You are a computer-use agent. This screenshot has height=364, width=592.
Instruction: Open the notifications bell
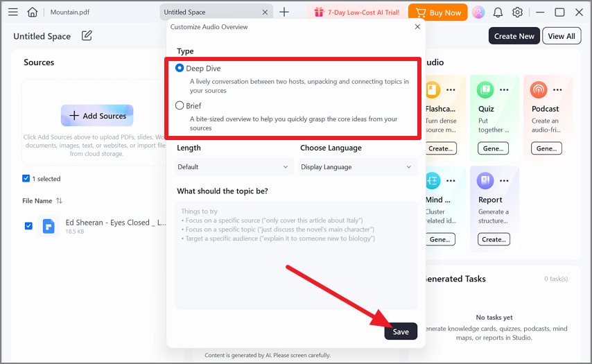[498, 12]
